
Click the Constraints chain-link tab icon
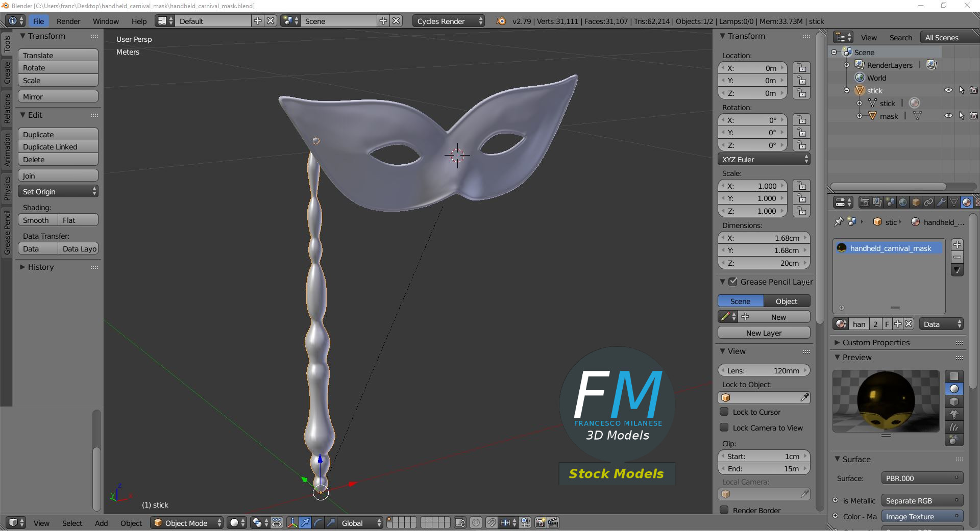pos(928,203)
